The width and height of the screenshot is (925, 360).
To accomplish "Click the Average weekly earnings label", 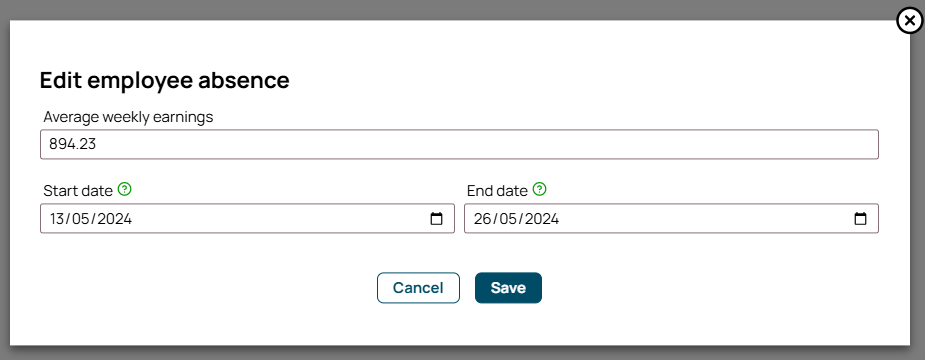I will pos(128,117).
